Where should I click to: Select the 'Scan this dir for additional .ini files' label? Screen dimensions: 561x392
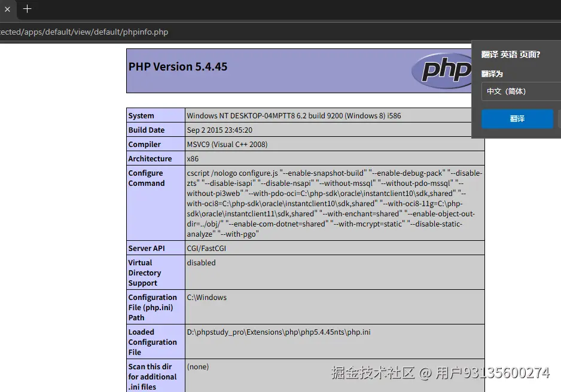(153, 376)
